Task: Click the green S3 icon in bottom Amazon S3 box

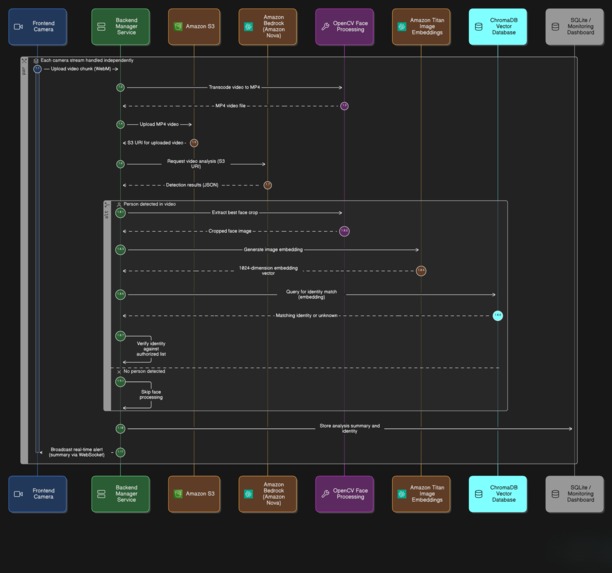Action: pyautogui.click(x=178, y=494)
